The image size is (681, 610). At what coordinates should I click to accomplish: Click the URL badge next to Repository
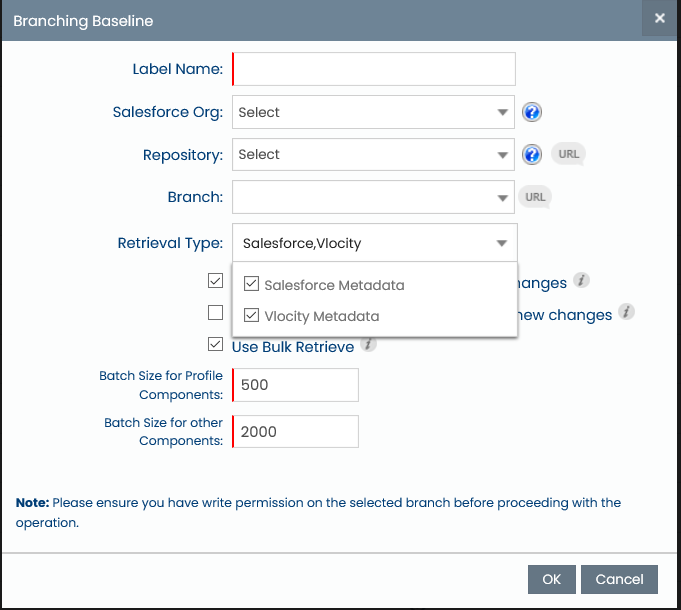pos(568,154)
